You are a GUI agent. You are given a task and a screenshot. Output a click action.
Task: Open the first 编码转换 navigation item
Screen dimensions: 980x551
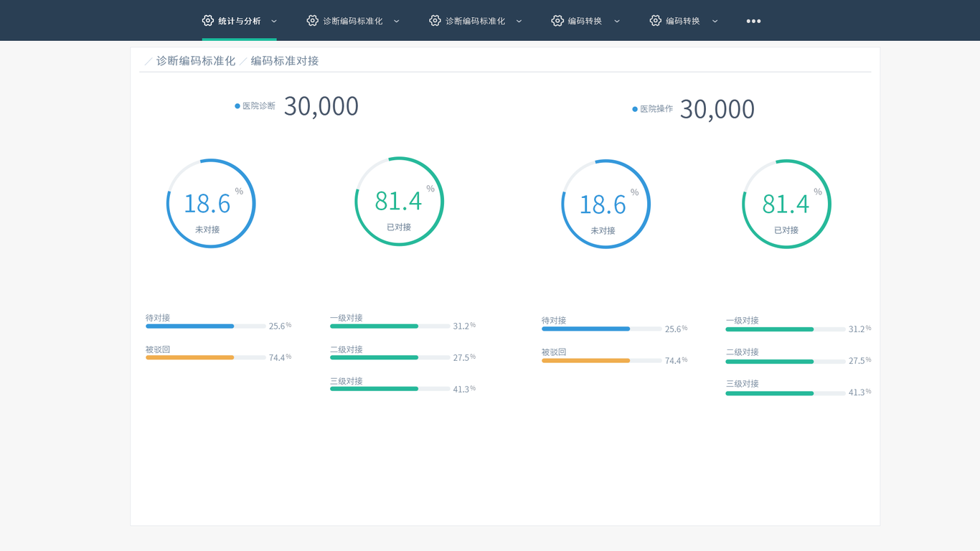pyautogui.click(x=585, y=21)
